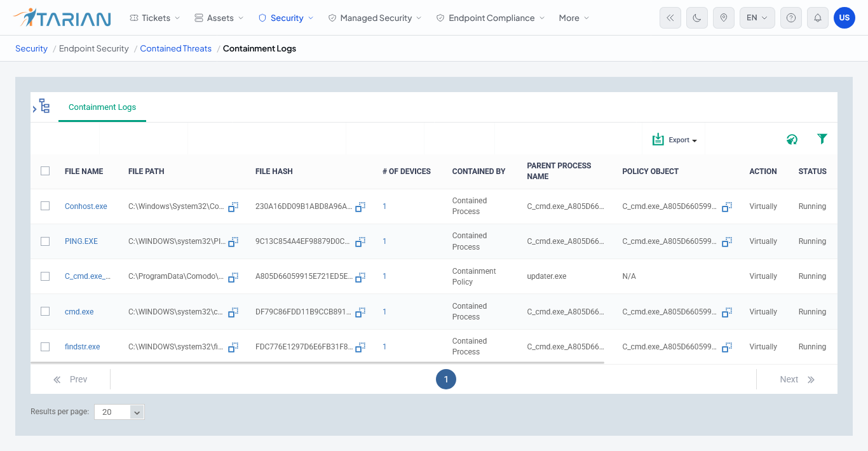
Task: Open the Endpoint Compliance dropdown
Action: pos(491,18)
